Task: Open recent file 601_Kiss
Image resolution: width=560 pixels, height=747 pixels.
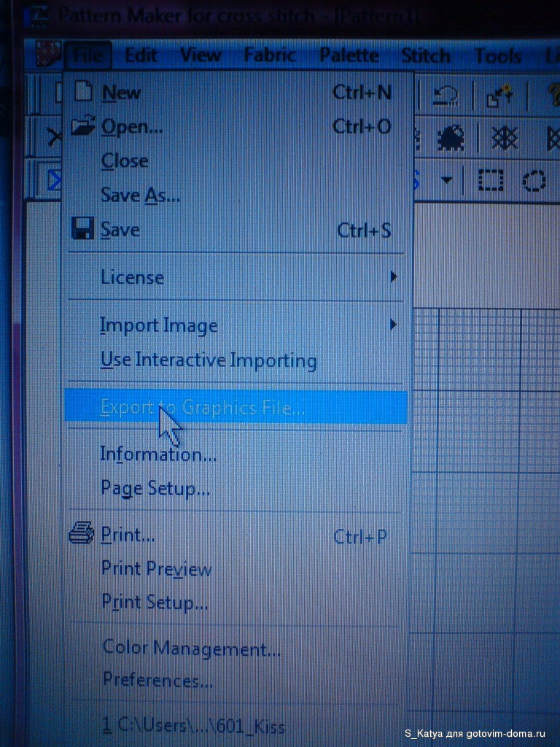Action: (236, 726)
